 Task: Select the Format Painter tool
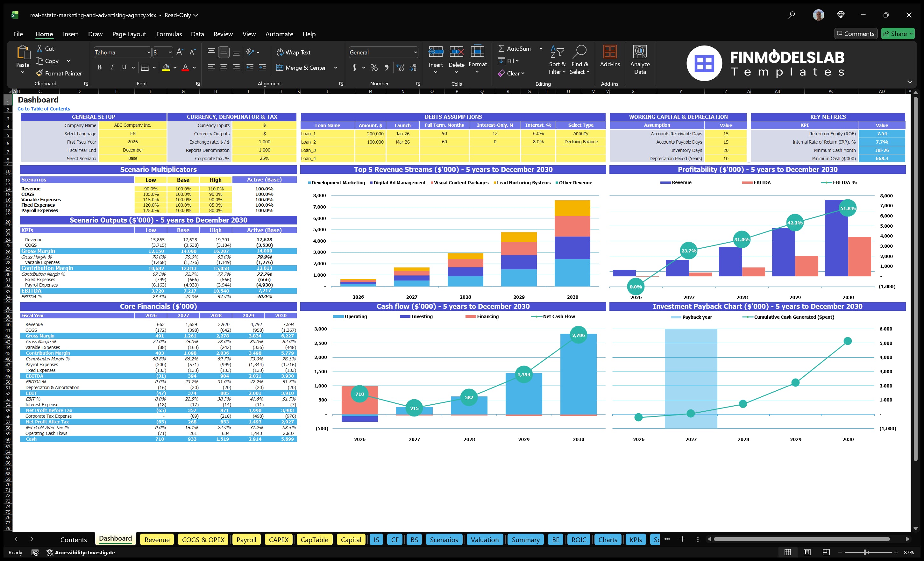pos(59,73)
